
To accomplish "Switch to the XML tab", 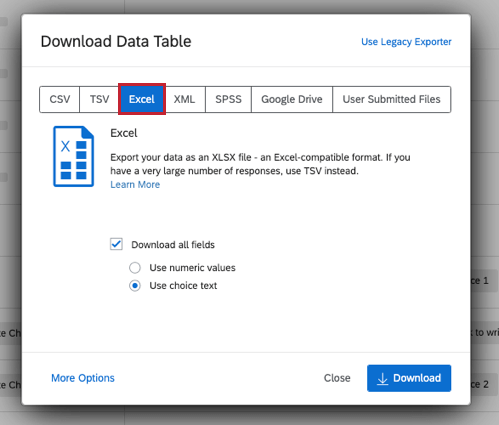I will [x=184, y=99].
